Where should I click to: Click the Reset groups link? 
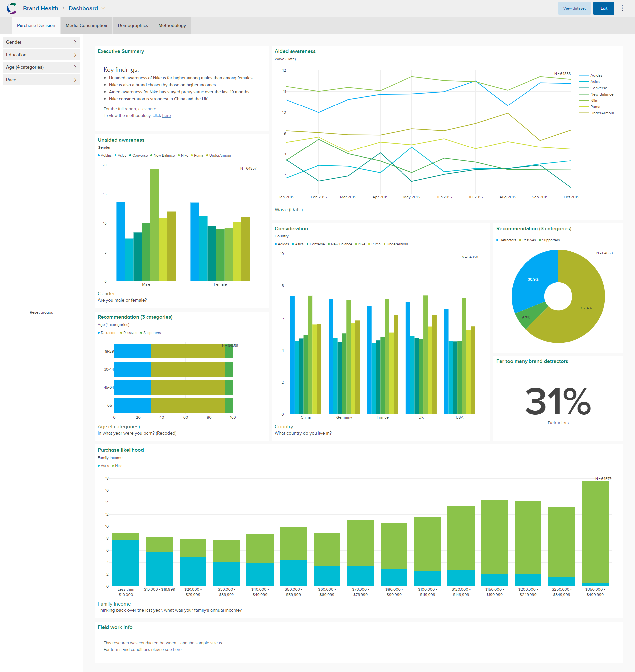[x=41, y=312]
